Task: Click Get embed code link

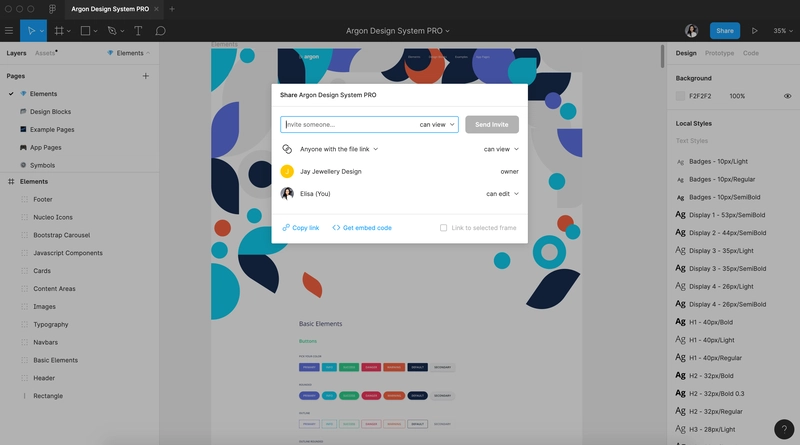Action: coord(362,228)
